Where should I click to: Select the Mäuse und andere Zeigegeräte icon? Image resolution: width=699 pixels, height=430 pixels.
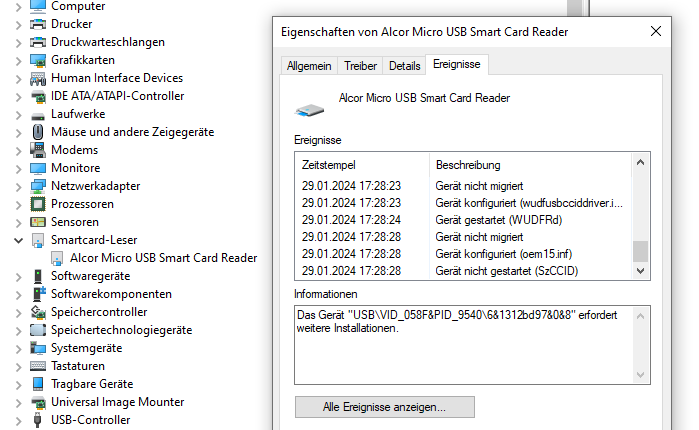[x=38, y=132]
